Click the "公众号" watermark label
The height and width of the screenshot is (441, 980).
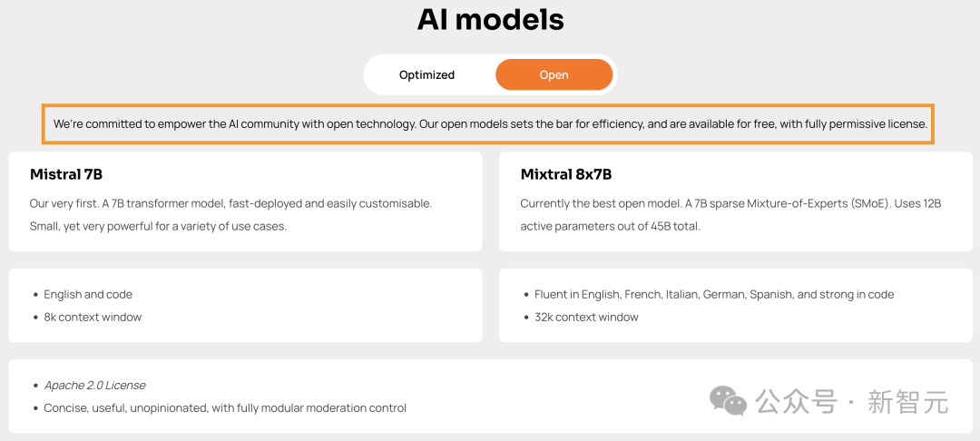796,401
